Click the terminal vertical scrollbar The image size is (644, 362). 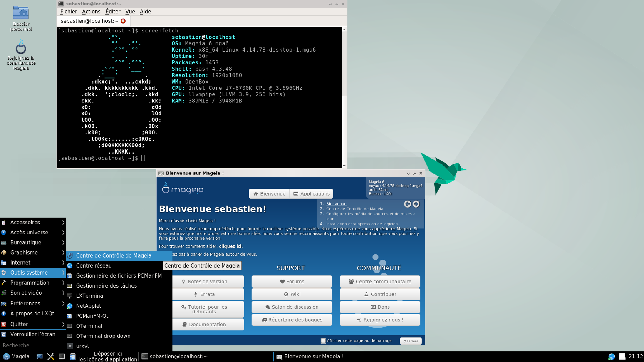pos(344,97)
